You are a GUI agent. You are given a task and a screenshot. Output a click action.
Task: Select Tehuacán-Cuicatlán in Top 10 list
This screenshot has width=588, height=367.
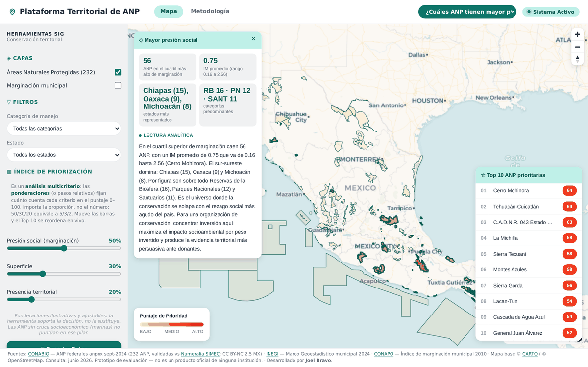[x=529, y=207]
